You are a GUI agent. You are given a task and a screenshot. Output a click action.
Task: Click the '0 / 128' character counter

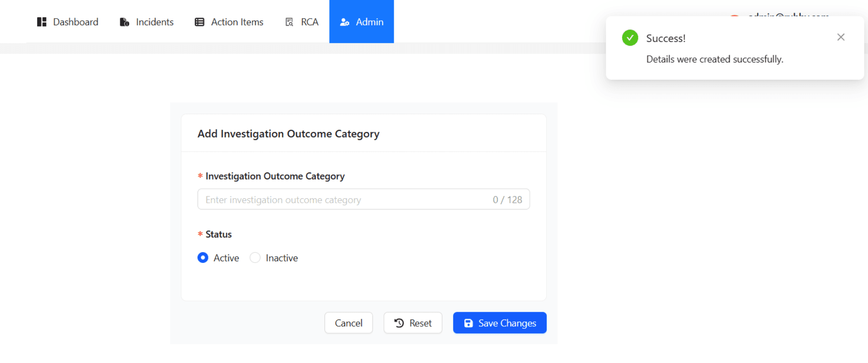(507, 200)
